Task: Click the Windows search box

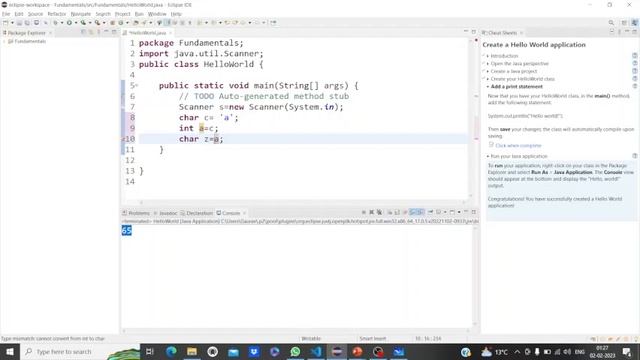Action: pyautogui.click(x=81, y=351)
